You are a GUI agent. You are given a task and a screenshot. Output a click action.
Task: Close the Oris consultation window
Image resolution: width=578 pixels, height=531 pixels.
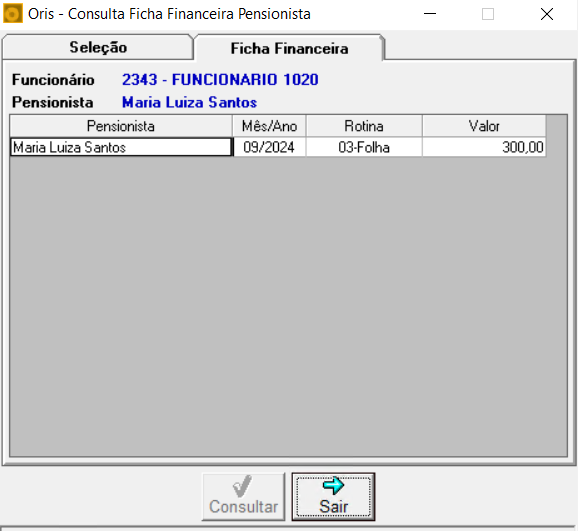[547, 14]
